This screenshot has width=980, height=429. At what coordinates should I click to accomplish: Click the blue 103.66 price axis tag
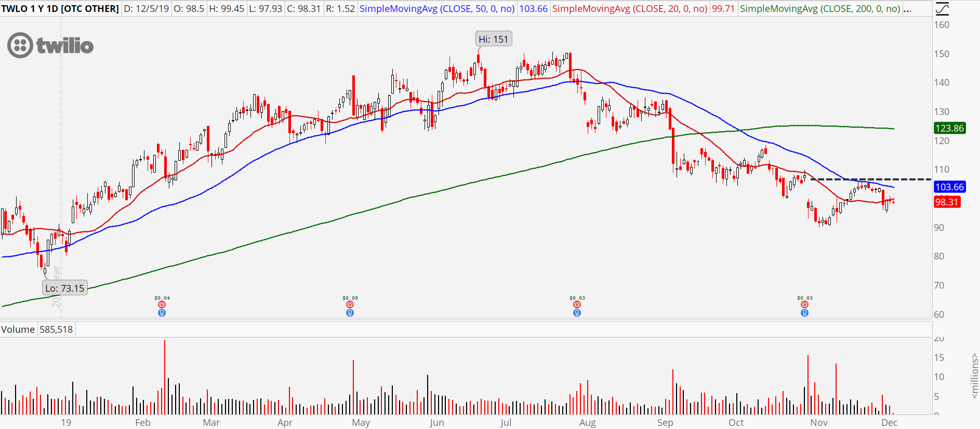(949, 187)
